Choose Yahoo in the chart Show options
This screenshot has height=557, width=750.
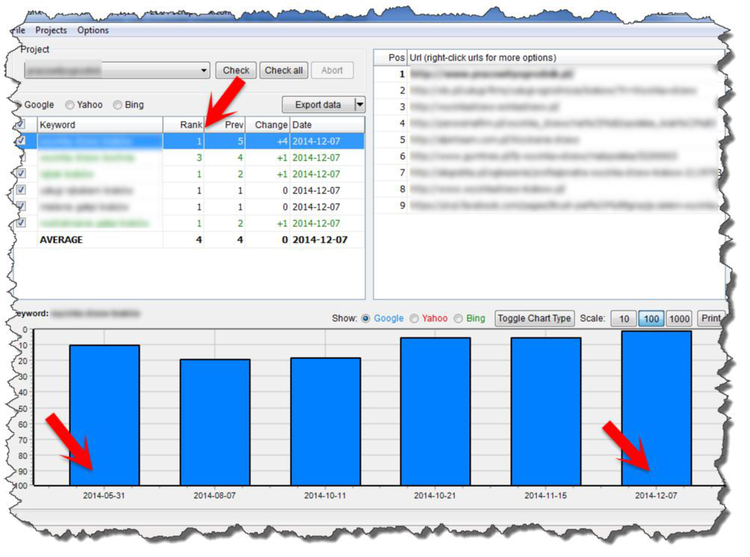coord(414,318)
